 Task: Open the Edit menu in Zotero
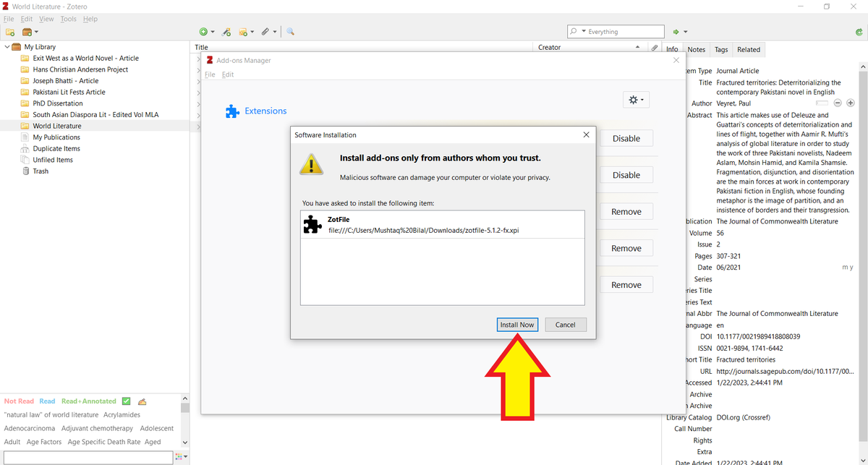tap(27, 19)
